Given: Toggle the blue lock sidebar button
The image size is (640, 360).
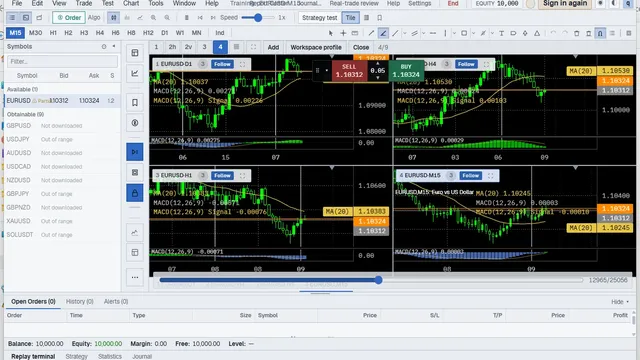Looking at the screenshot, I should coord(135,193).
